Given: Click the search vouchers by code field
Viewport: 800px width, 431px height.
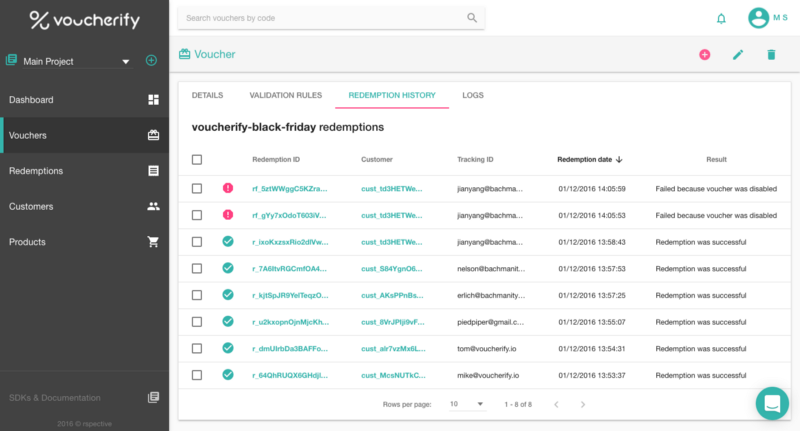Looking at the screenshot, I should click(331, 18).
